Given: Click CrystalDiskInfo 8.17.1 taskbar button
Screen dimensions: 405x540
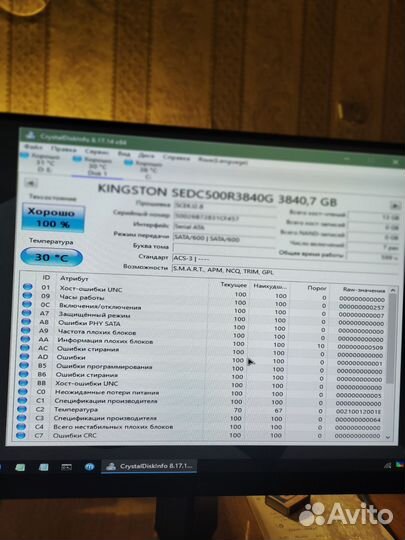Looking at the screenshot, I should 149,467.
